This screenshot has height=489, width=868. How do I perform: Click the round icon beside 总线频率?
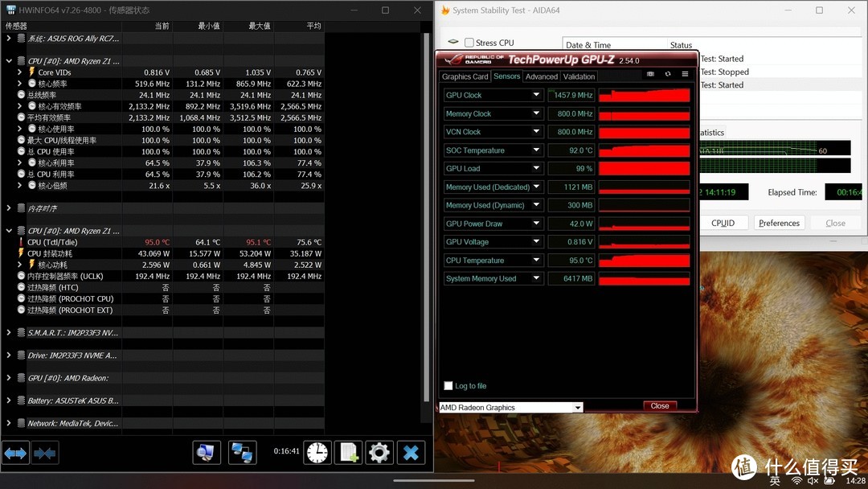pos(21,95)
